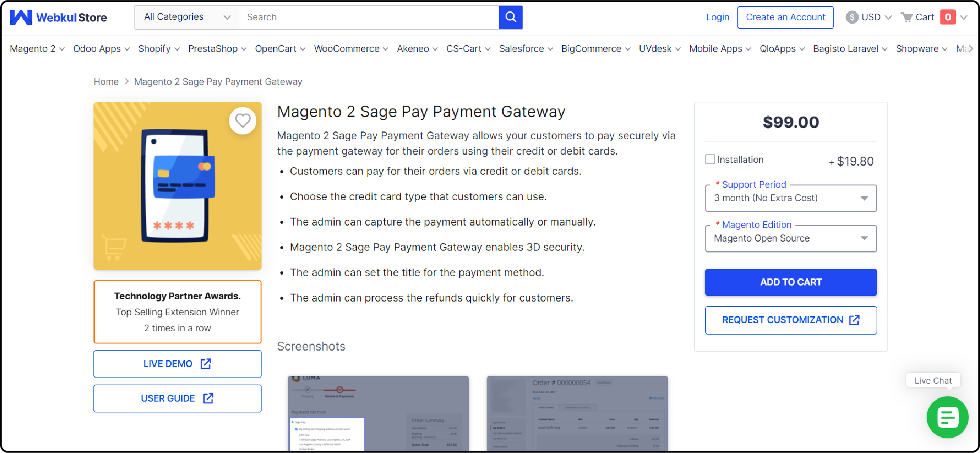The width and height of the screenshot is (980, 453).
Task: Click the REQUEST CUSTOMIZATION button
Action: pos(790,320)
